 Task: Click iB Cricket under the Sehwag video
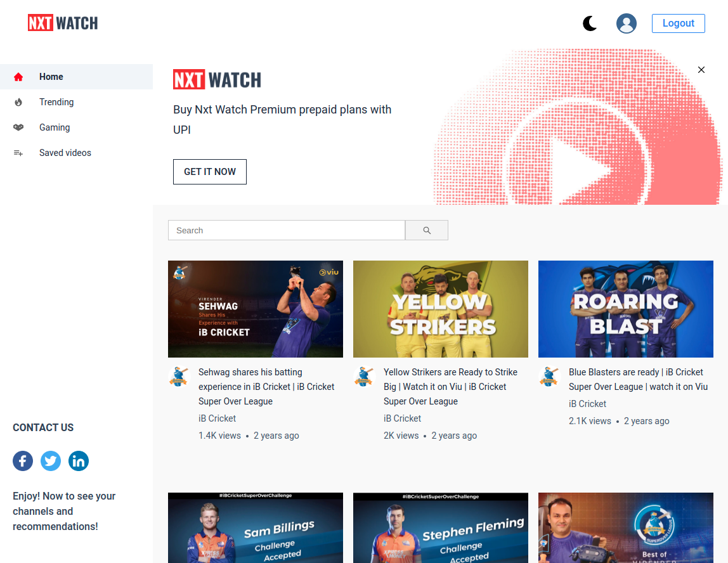(218, 418)
